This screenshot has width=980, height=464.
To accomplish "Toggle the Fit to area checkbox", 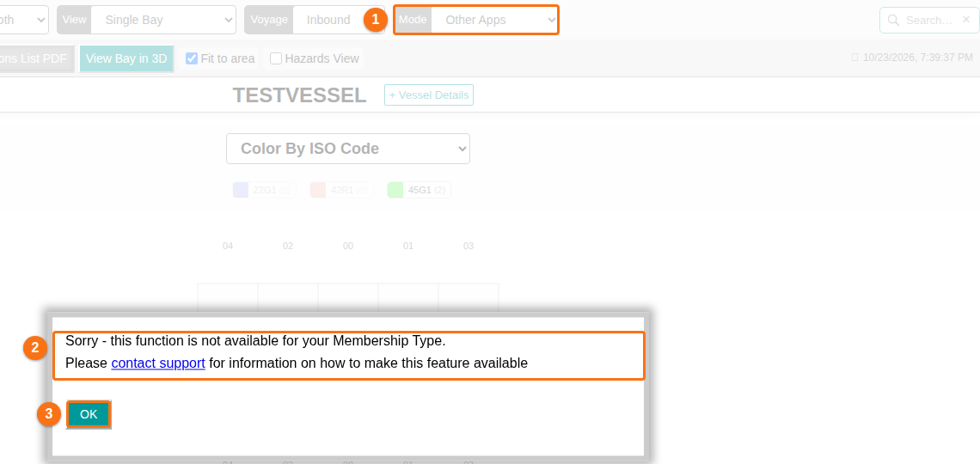I will click(192, 58).
